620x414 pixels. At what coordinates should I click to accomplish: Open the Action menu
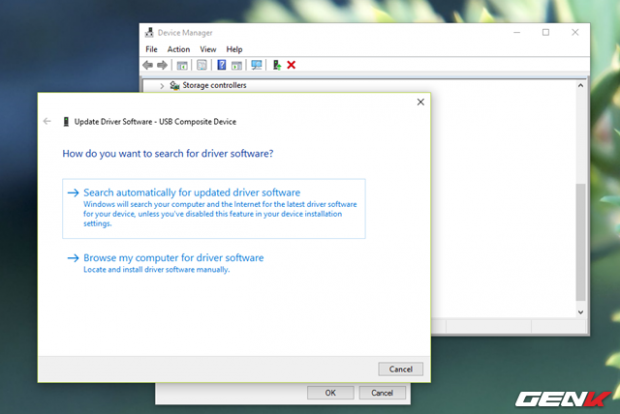click(x=178, y=49)
